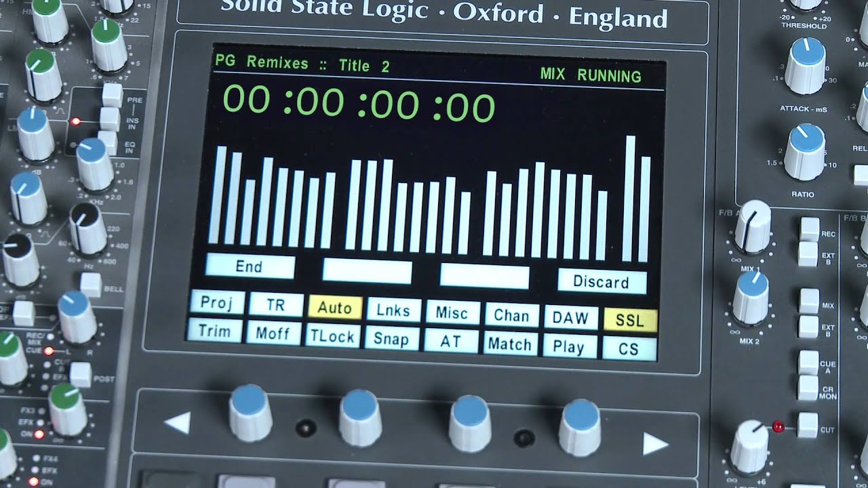The width and height of the screenshot is (868, 488).
Task: Click the right arrow below the screen
Action: pos(656,443)
